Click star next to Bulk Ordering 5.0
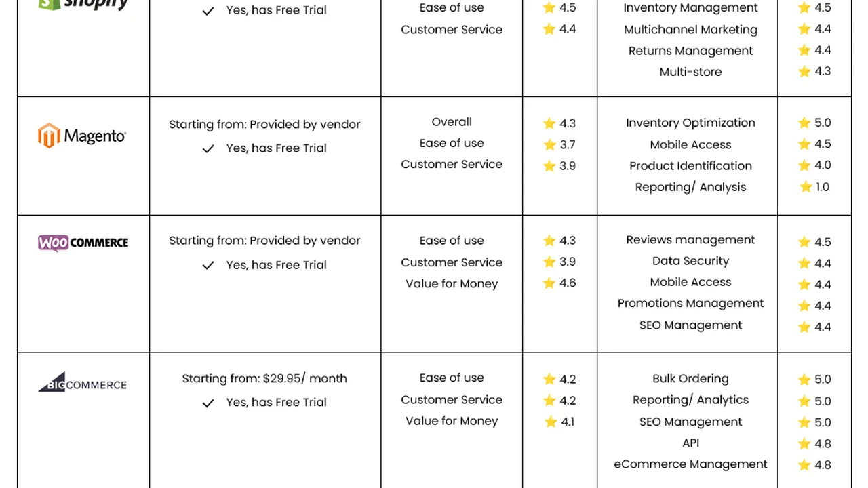Image resolution: width=868 pixels, height=488 pixels. 804,380
